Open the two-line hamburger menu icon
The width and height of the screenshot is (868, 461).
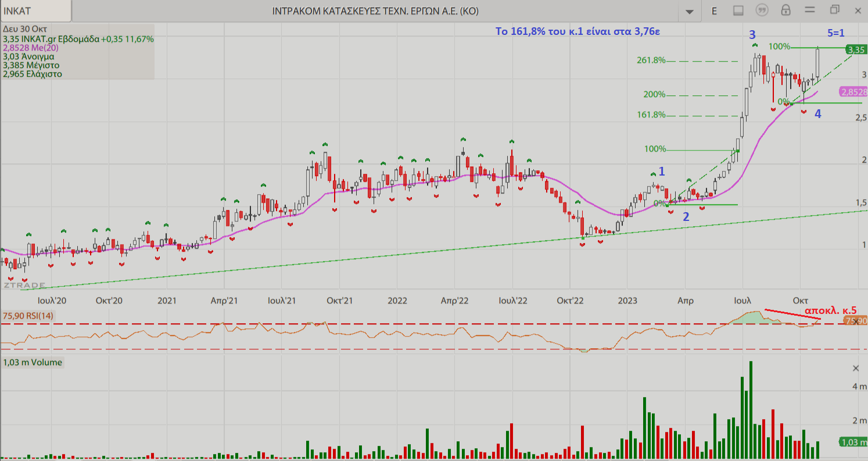810,10
